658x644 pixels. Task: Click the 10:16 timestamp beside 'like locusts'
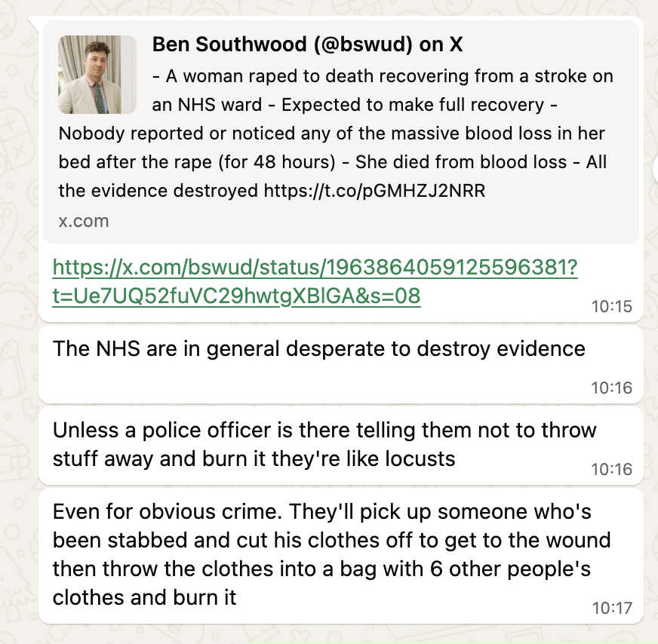tap(611, 469)
